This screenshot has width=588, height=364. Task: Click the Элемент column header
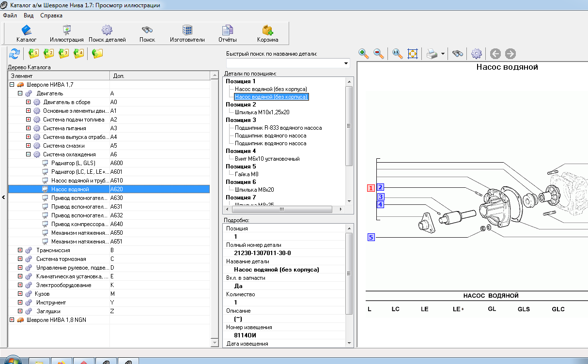tap(59, 76)
